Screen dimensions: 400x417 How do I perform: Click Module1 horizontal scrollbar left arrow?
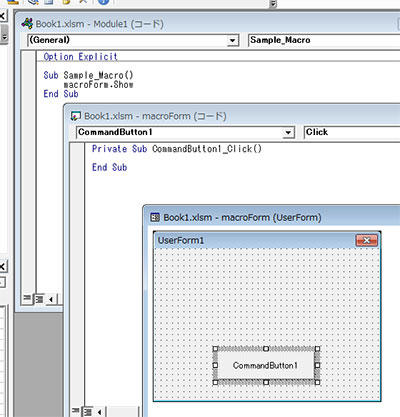[51, 299]
